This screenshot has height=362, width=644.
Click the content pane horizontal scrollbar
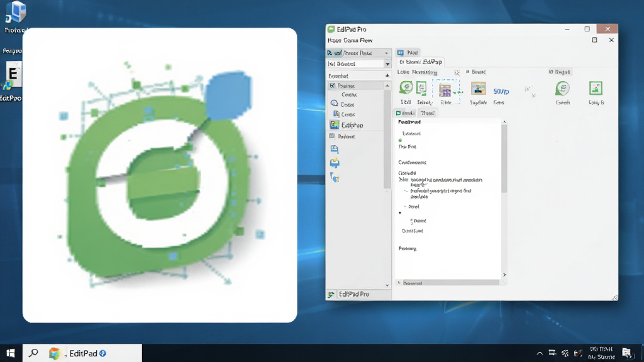pyautogui.click(x=450, y=283)
